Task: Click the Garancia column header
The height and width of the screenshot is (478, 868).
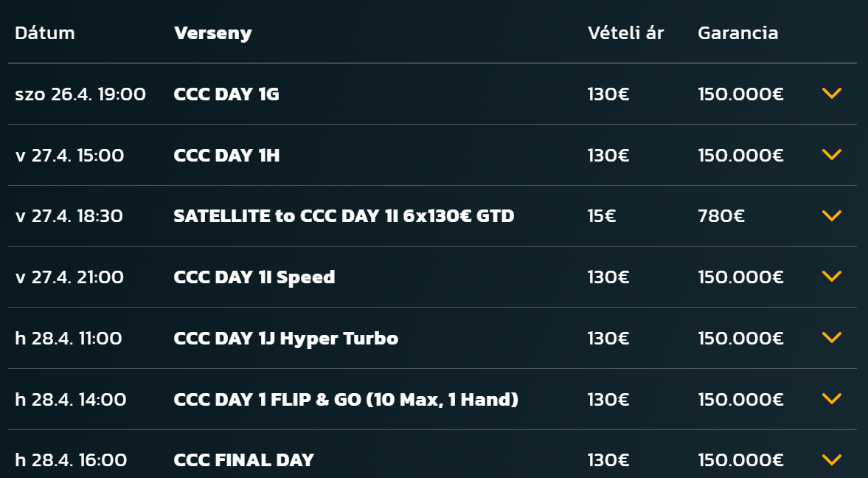Action: coord(737,33)
